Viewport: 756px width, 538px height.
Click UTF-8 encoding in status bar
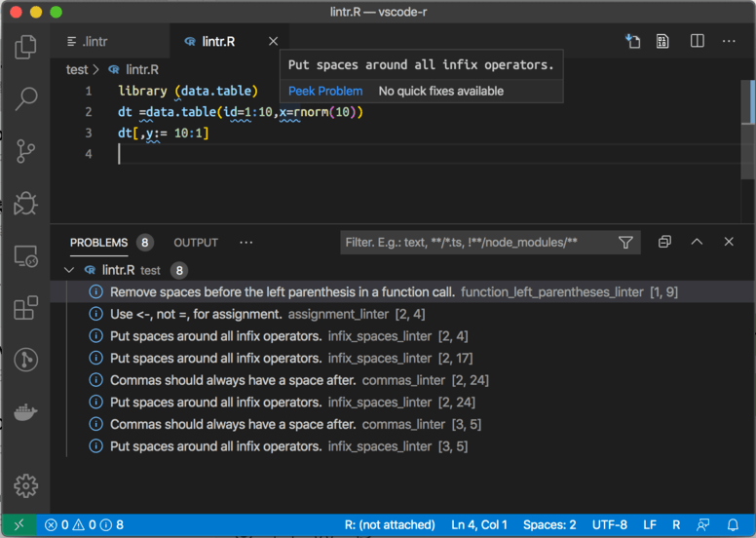point(610,525)
